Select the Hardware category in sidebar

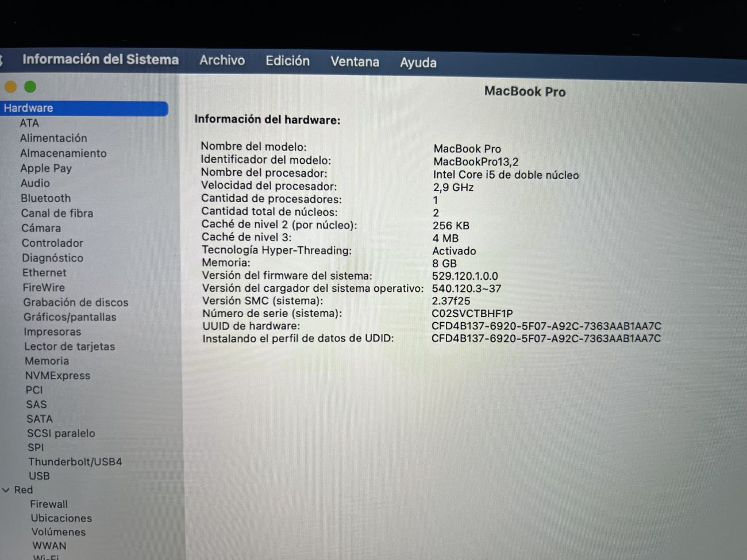click(84, 108)
